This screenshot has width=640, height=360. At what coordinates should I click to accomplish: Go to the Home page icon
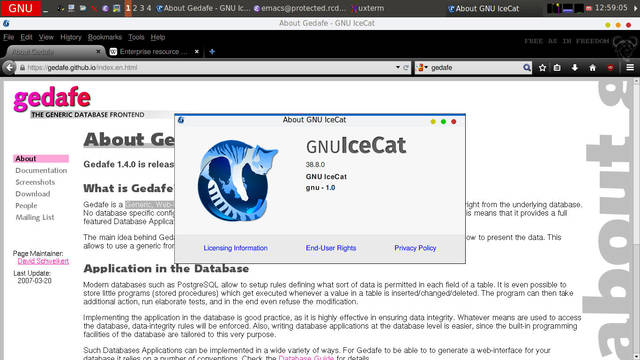593,68
